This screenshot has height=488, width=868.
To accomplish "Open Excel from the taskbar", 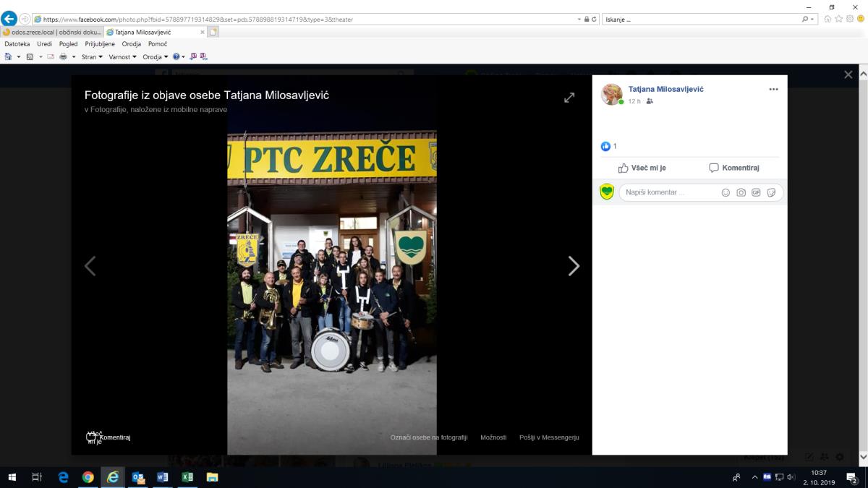I will tap(187, 477).
